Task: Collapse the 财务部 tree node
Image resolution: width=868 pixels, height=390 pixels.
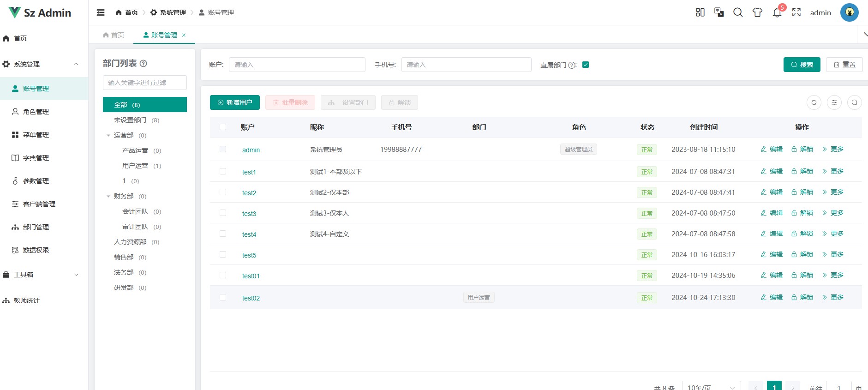Action: pyautogui.click(x=108, y=196)
